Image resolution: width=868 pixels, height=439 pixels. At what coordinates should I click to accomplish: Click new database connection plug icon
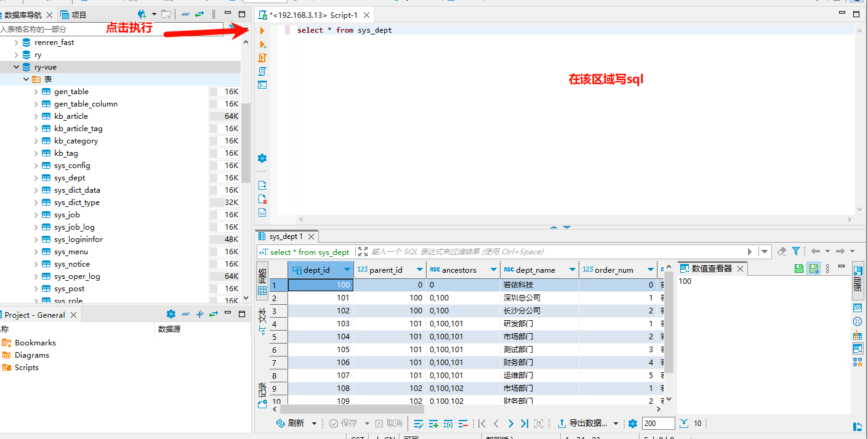tap(142, 14)
